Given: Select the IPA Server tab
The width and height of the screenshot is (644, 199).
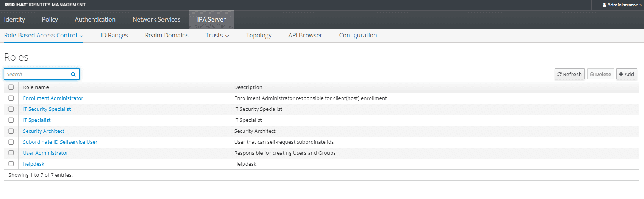Looking at the screenshot, I should pyautogui.click(x=211, y=19).
